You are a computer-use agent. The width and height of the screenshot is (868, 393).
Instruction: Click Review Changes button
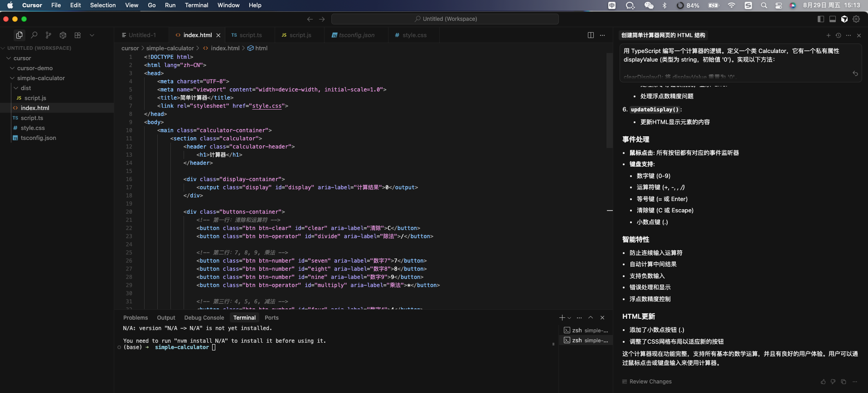click(647, 382)
